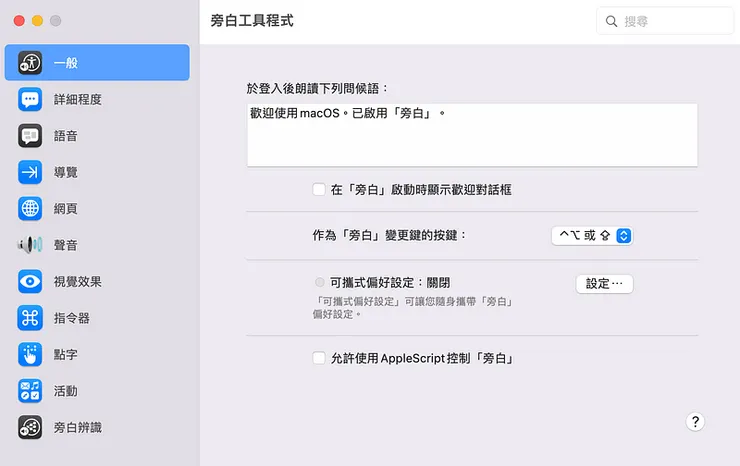Enable 在「旁白」啟動時顯示歡迎對話框 checkbox
740x466 pixels.
tap(319, 190)
